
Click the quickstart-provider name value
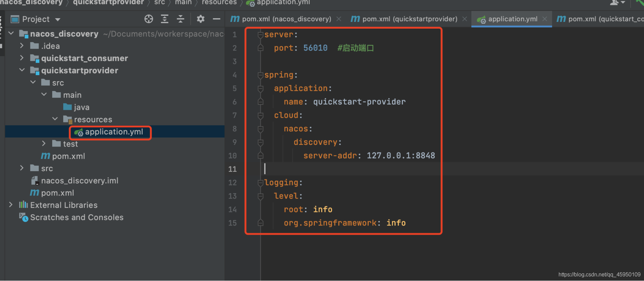pyautogui.click(x=359, y=102)
